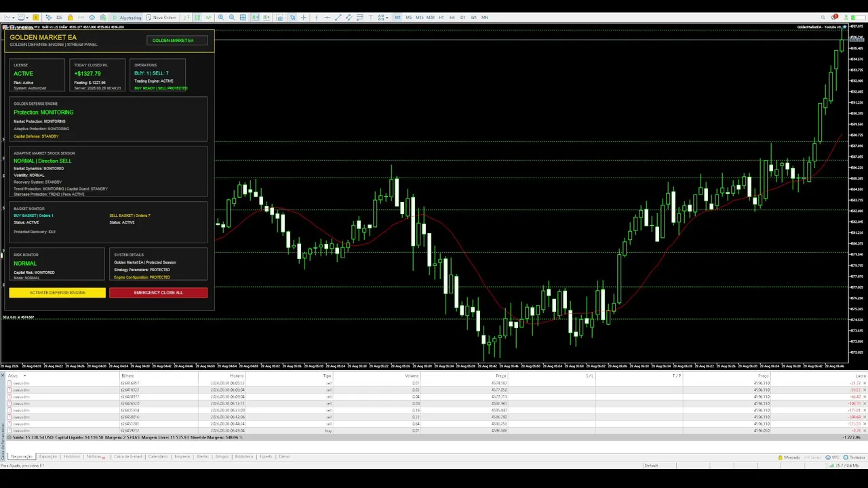Switch chart to D1 timeframe
868x488 pixels.
462,17
